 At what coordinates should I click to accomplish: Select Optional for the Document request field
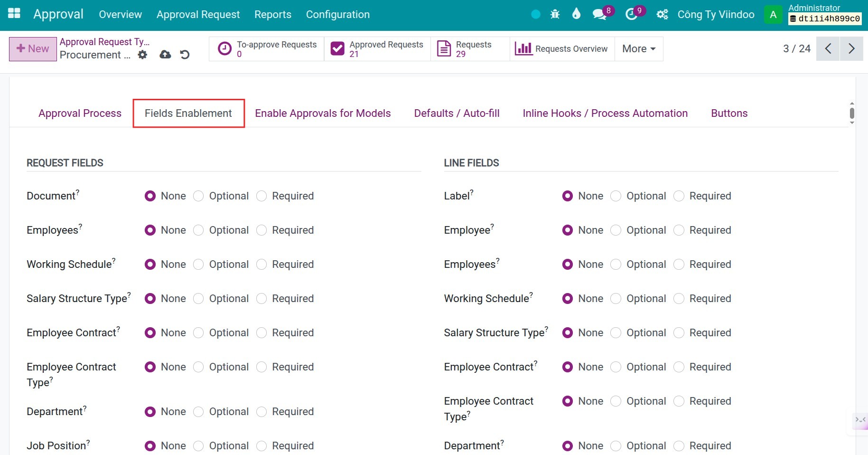198,196
